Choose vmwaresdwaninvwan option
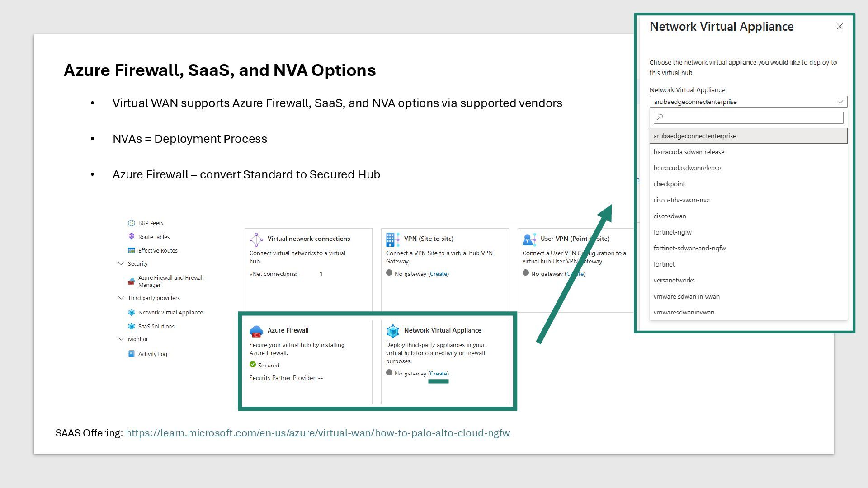The height and width of the screenshot is (488, 868). point(749,312)
